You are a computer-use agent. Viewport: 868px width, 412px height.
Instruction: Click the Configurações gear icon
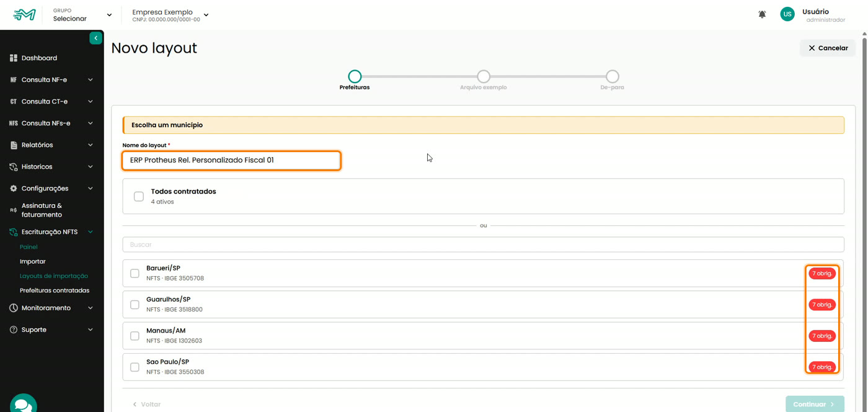click(x=13, y=188)
